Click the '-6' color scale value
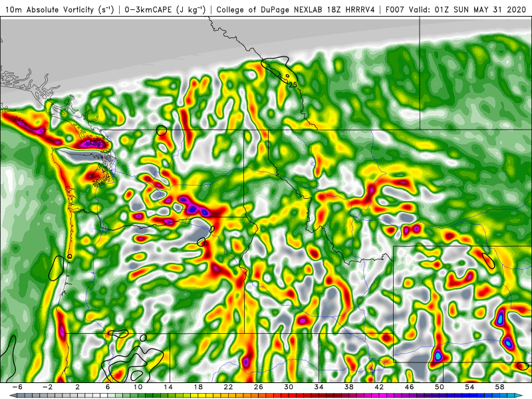The width and height of the screenshot is (532, 399). (x=18, y=387)
